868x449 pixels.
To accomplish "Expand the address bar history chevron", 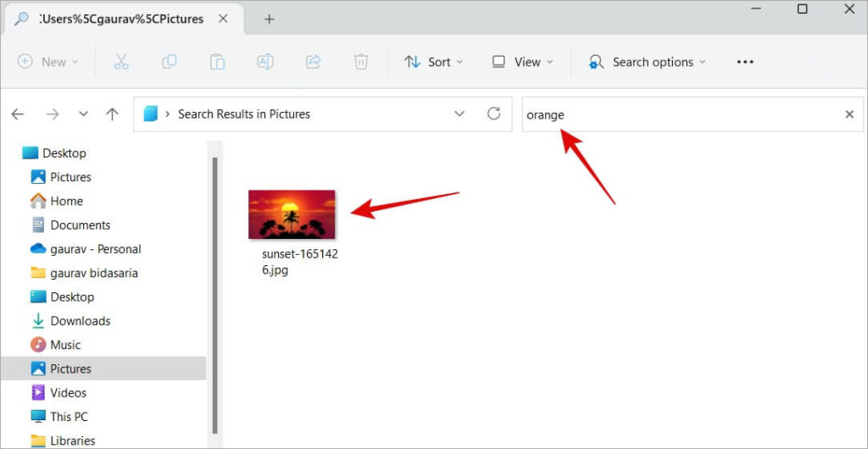I will pyautogui.click(x=459, y=114).
